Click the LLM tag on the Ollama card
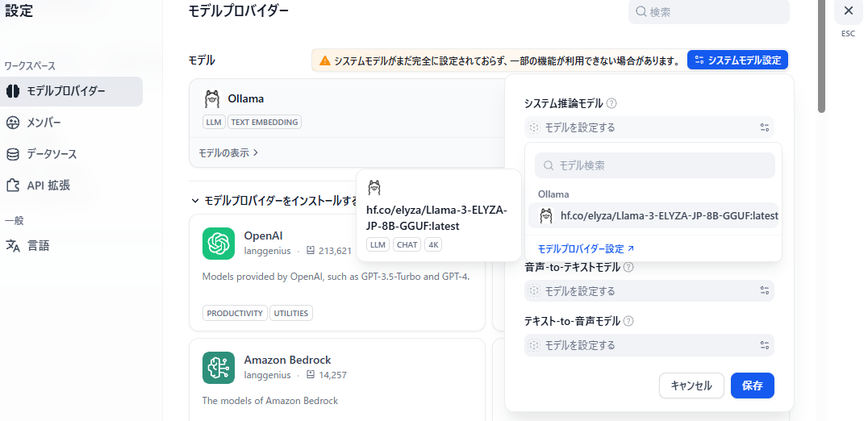This screenshot has height=421, width=868. [x=215, y=123]
